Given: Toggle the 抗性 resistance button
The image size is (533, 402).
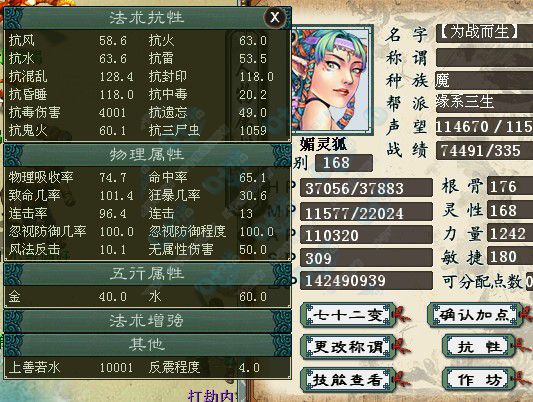Looking at the screenshot, I should click(479, 347).
